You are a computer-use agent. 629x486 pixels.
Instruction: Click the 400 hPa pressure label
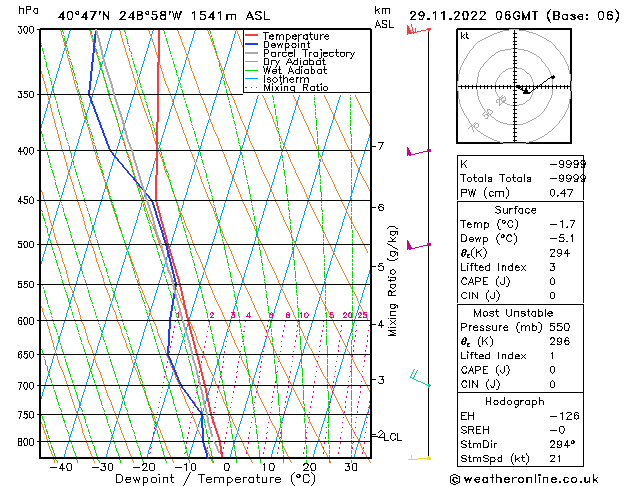(x=28, y=151)
